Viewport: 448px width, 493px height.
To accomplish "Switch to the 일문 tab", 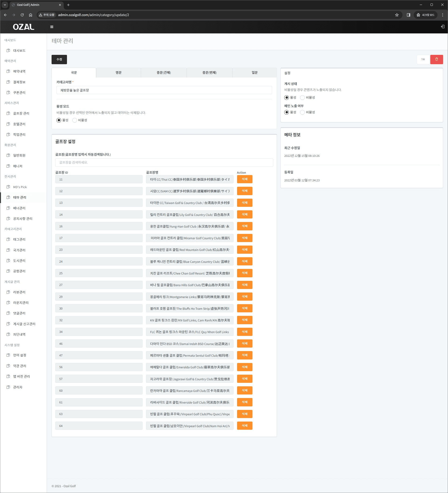I will 254,73.
